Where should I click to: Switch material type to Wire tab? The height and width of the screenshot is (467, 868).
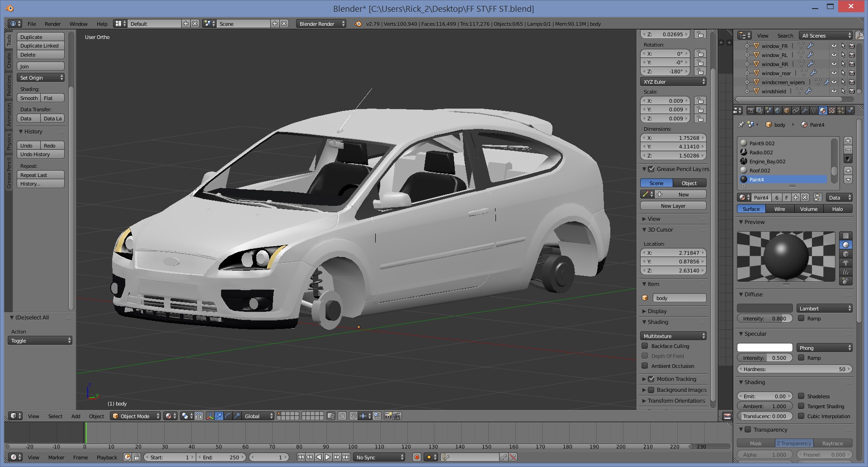779,209
